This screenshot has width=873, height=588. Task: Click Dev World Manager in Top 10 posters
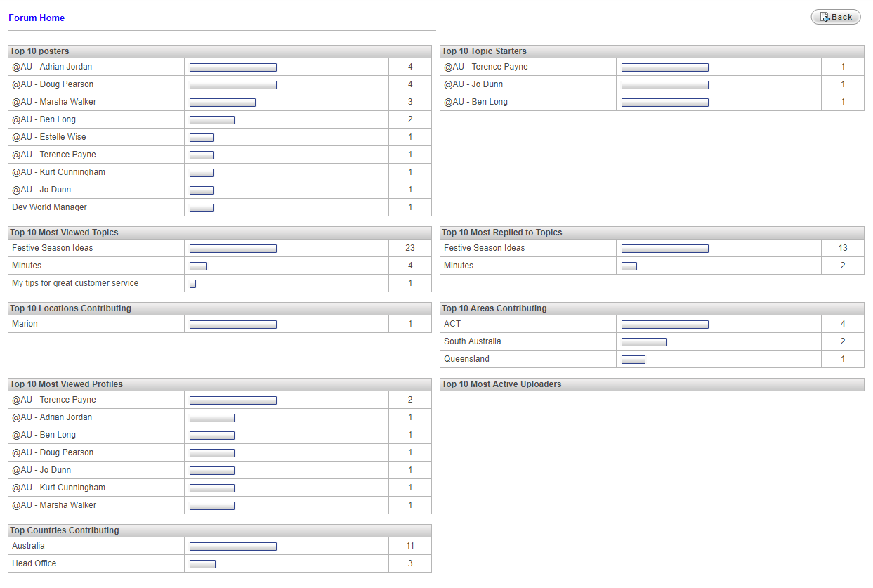point(48,207)
